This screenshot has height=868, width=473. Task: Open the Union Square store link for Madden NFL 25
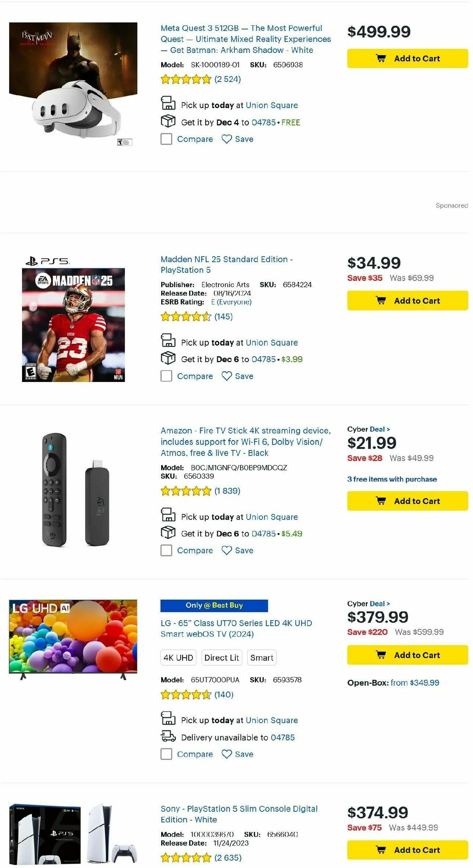click(272, 342)
